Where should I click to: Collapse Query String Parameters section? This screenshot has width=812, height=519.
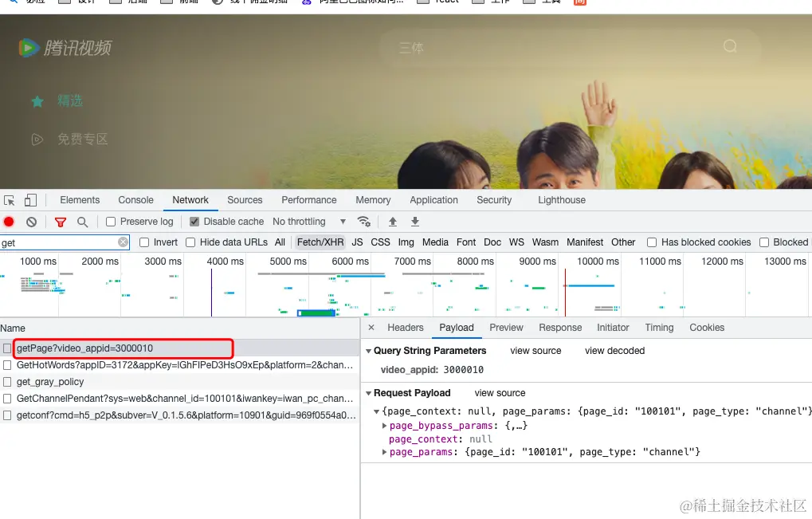(x=369, y=351)
